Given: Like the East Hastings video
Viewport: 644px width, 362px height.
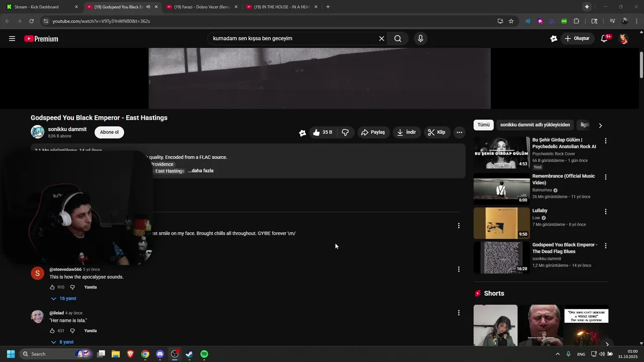Looking at the screenshot, I should pos(322,132).
